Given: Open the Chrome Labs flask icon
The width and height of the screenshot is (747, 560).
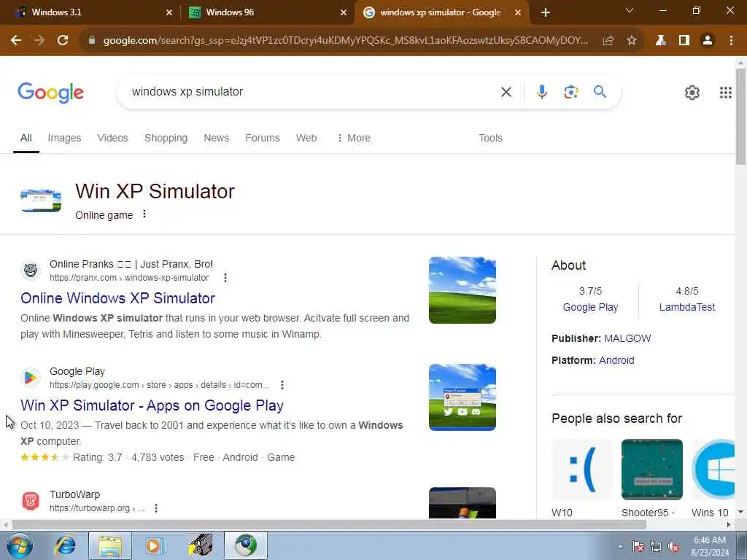Looking at the screenshot, I should (x=660, y=41).
